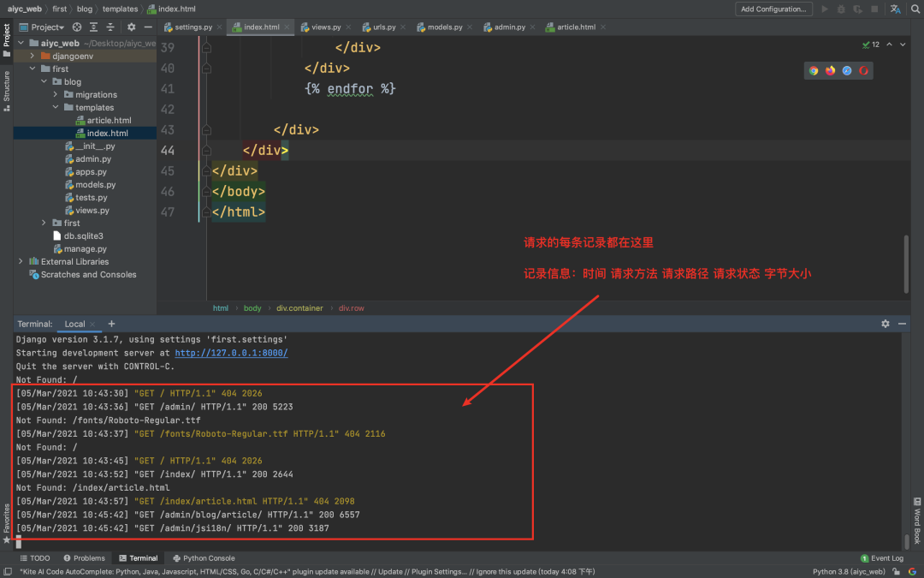Select Scratches and Consoles node
Viewport: 924px width, 578px height.
pos(82,274)
